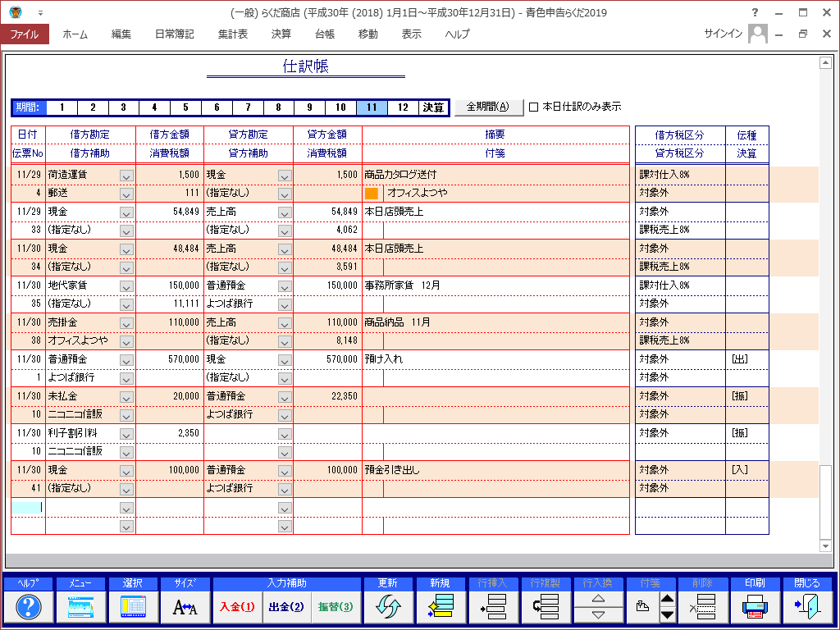The width and height of the screenshot is (840, 630).
Task: Click the 事務所家賃 12月 description cell
Action: click(x=495, y=286)
